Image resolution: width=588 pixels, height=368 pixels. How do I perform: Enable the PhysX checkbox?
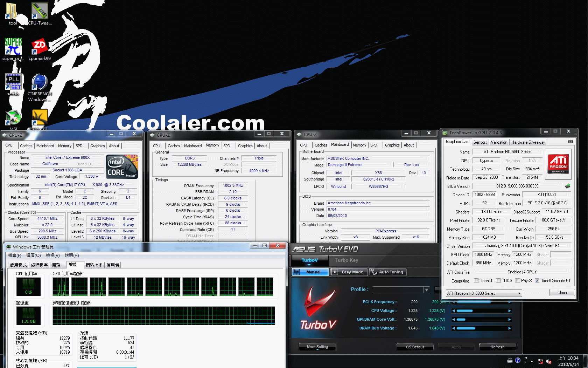pos(518,281)
